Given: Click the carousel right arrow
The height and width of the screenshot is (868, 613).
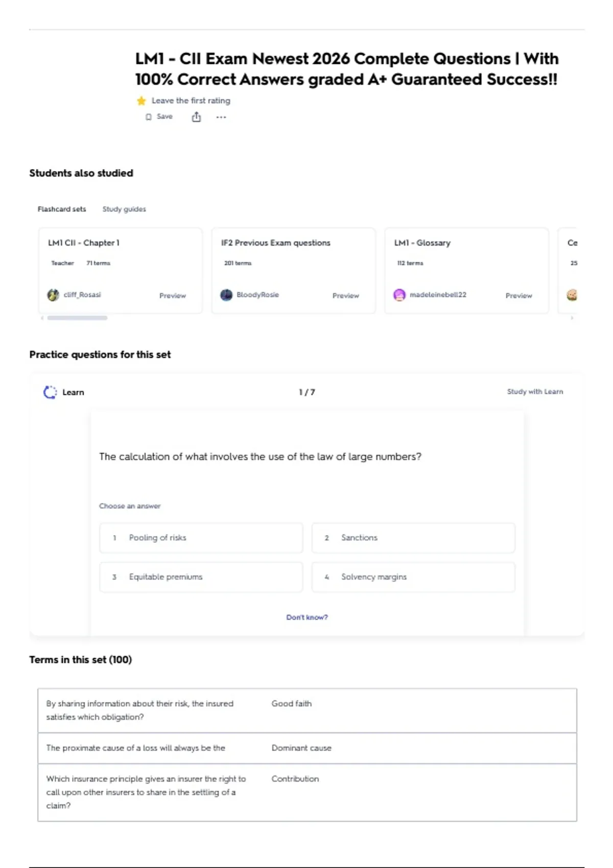Looking at the screenshot, I should coord(572,318).
